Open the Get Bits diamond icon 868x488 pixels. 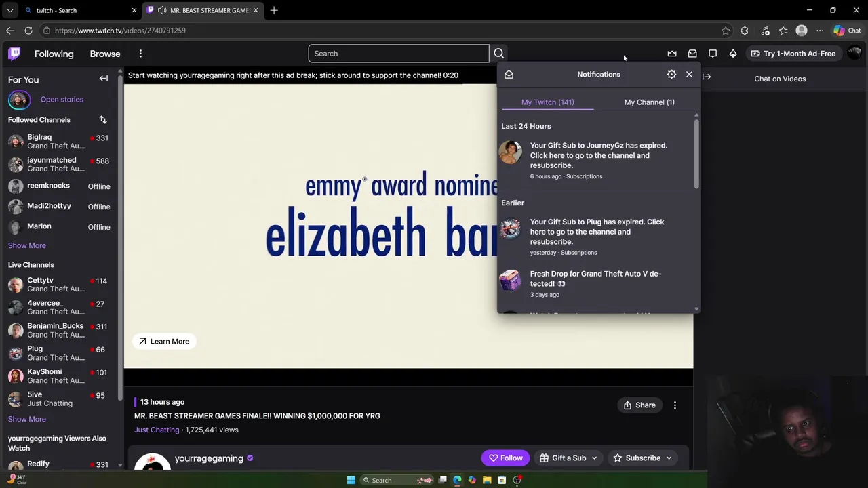[733, 54]
